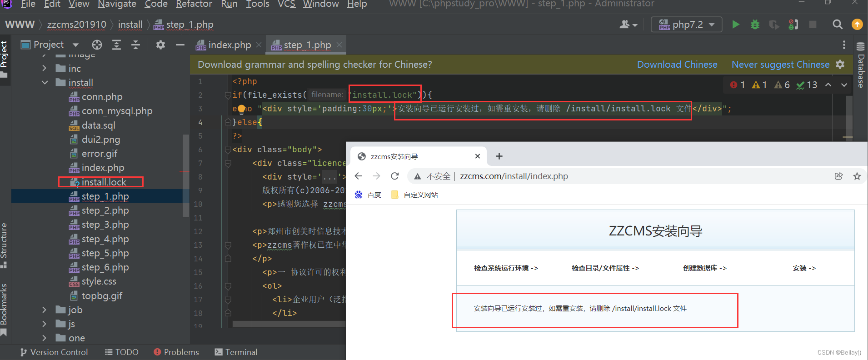Open Search Everywhere magnifier icon
The height and width of the screenshot is (360, 868).
838,25
